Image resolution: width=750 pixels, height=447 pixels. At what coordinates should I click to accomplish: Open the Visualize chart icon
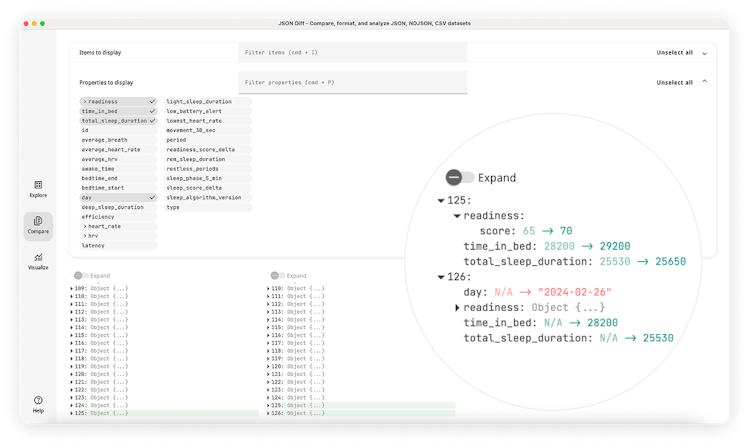click(38, 259)
